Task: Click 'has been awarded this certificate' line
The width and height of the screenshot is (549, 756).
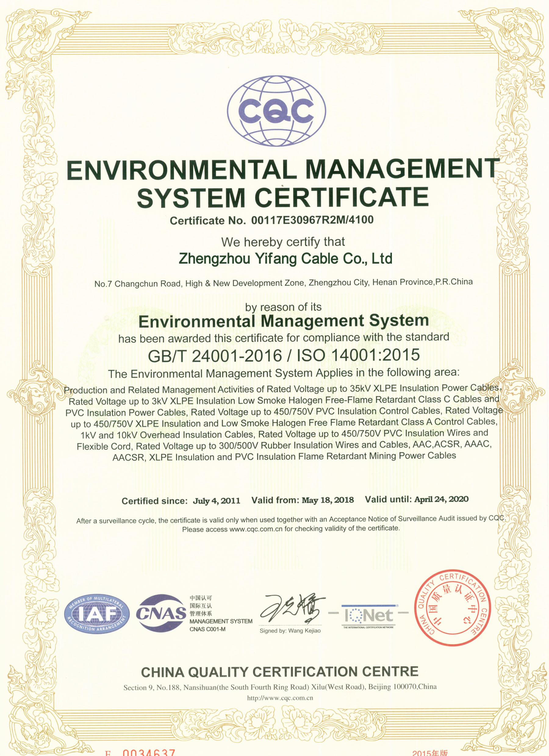Action: tap(284, 338)
